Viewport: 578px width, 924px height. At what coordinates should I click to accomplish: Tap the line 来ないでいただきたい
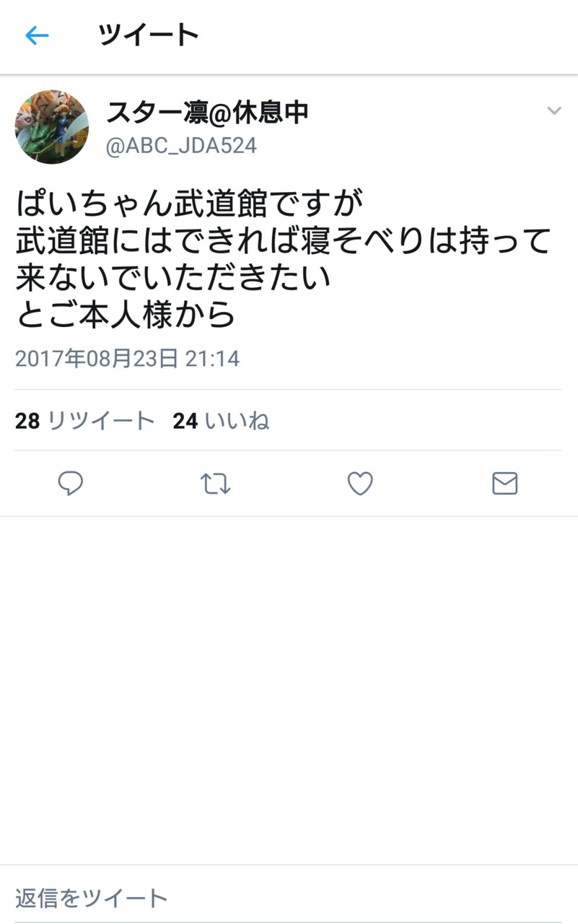point(173,277)
